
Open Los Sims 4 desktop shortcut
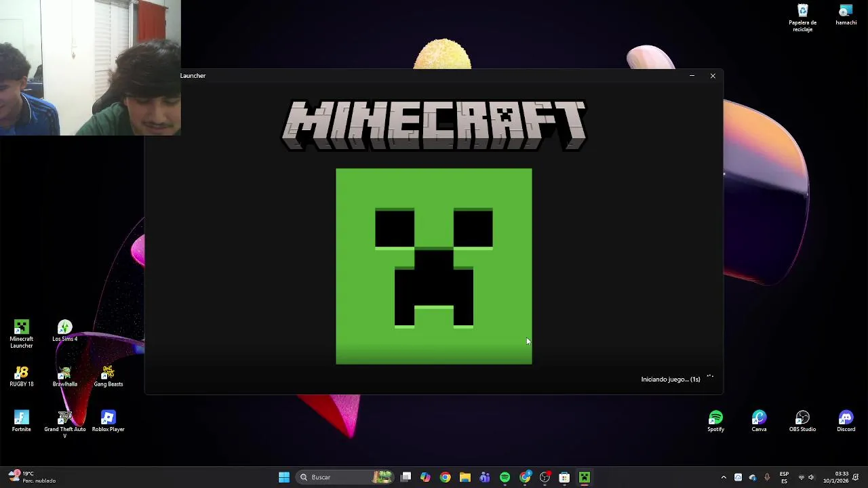point(64,331)
